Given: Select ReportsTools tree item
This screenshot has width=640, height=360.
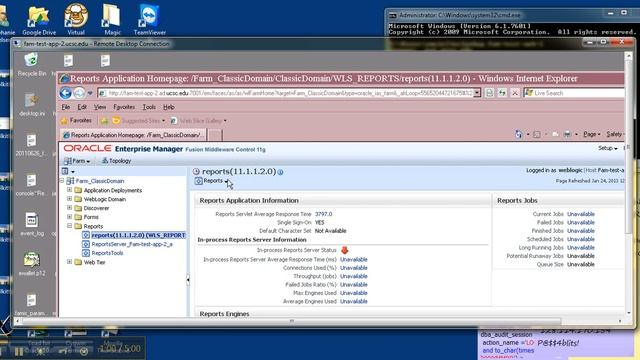Looking at the screenshot, I should click(x=107, y=253).
